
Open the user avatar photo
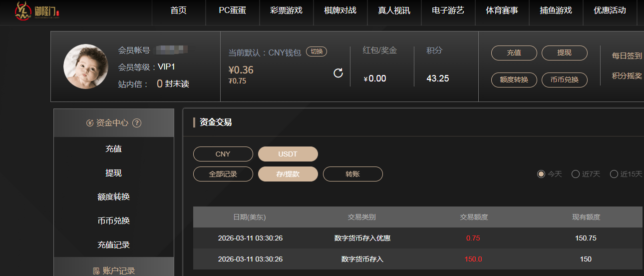tap(85, 66)
